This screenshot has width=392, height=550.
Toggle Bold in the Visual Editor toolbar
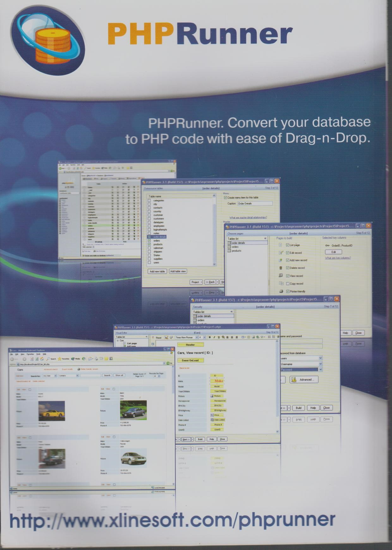[210, 337]
